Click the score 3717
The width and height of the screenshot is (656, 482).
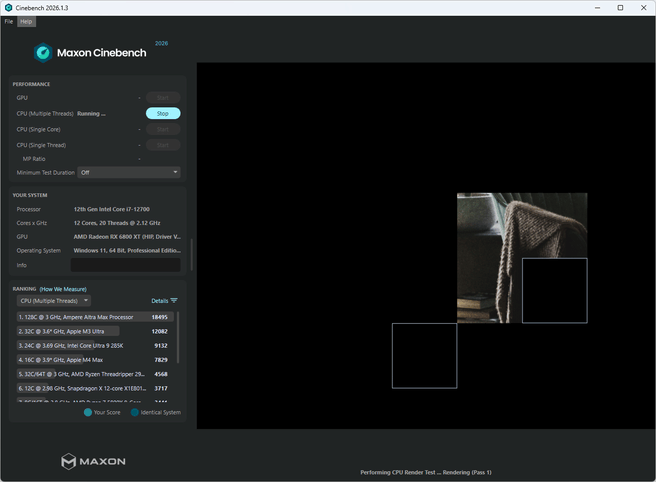(161, 388)
